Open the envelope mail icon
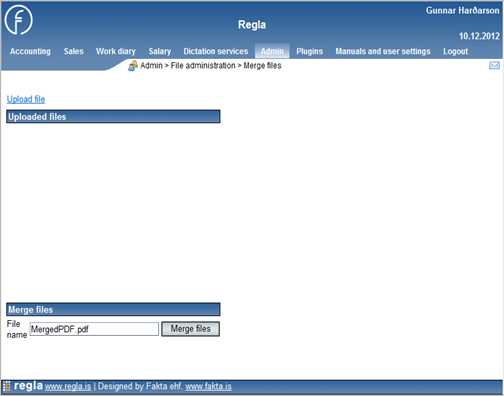This screenshot has width=504, height=396. (x=494, y=65)
